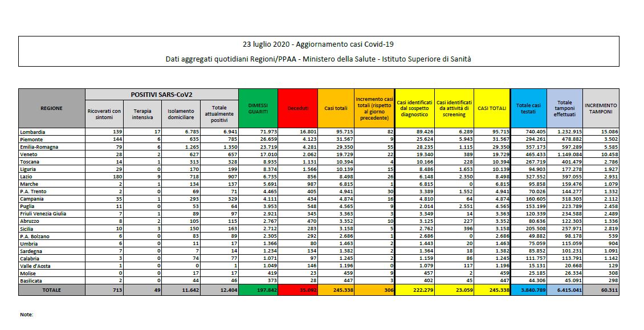Click the INCREMENTO TAMPONI column header
The image size is (644, 330).
[601, 108]
